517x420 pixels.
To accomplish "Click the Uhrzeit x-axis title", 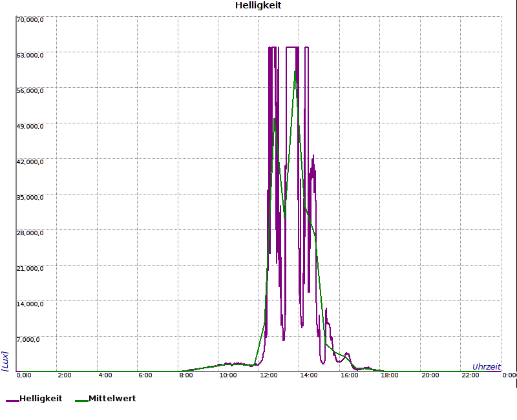I will click(x=486, y=366).
